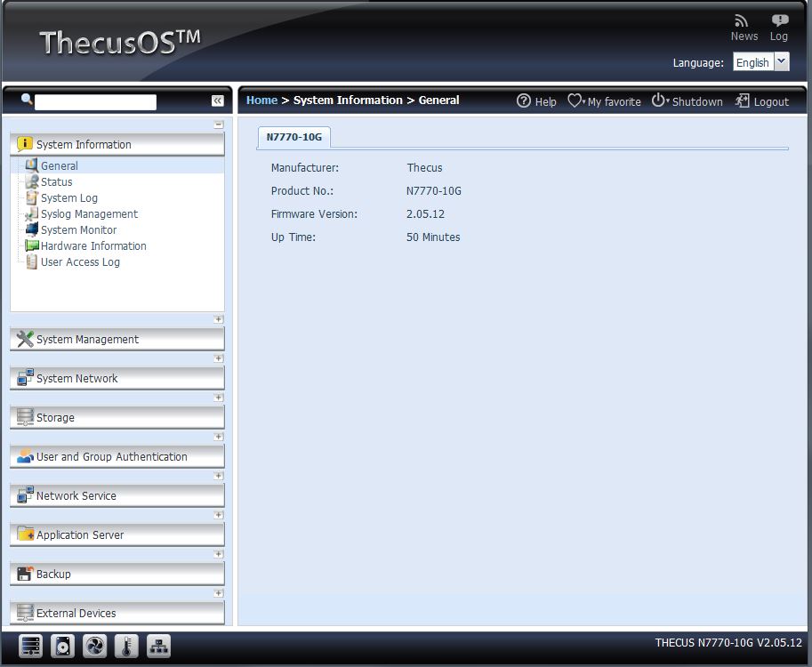Click the User and Group Authentication people icon
Screen dimensions: 812x667
[25, 456]
